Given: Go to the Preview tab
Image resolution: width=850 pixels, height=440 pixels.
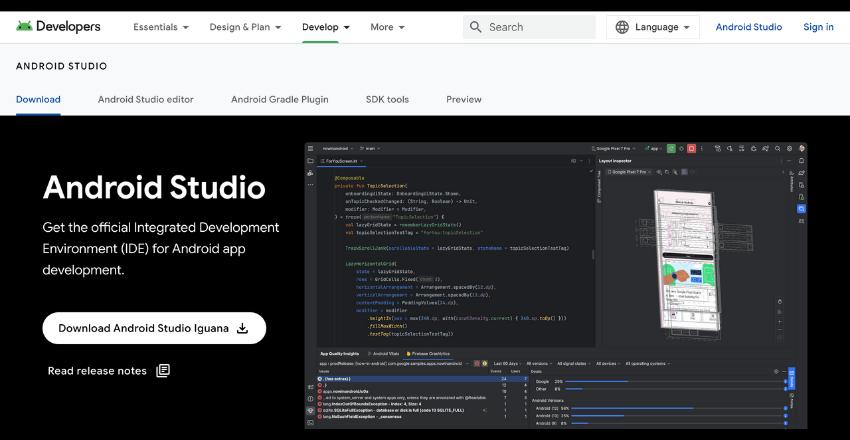Looking at the screenshot, I should click(x=464, y=99).
